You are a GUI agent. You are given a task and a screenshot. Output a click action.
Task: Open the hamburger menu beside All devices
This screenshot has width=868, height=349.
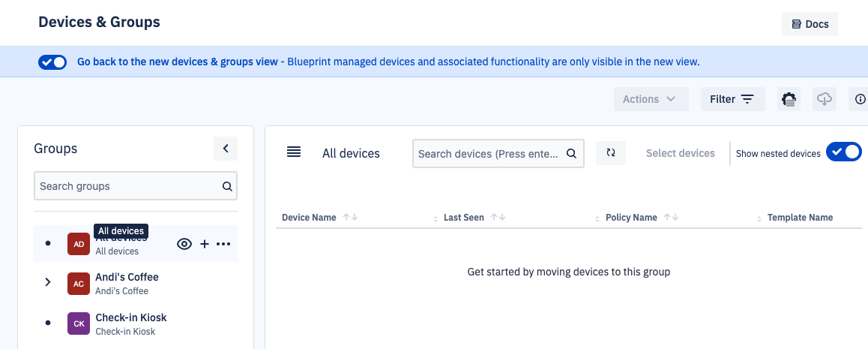pyautogui.click(x=294, y=152)
